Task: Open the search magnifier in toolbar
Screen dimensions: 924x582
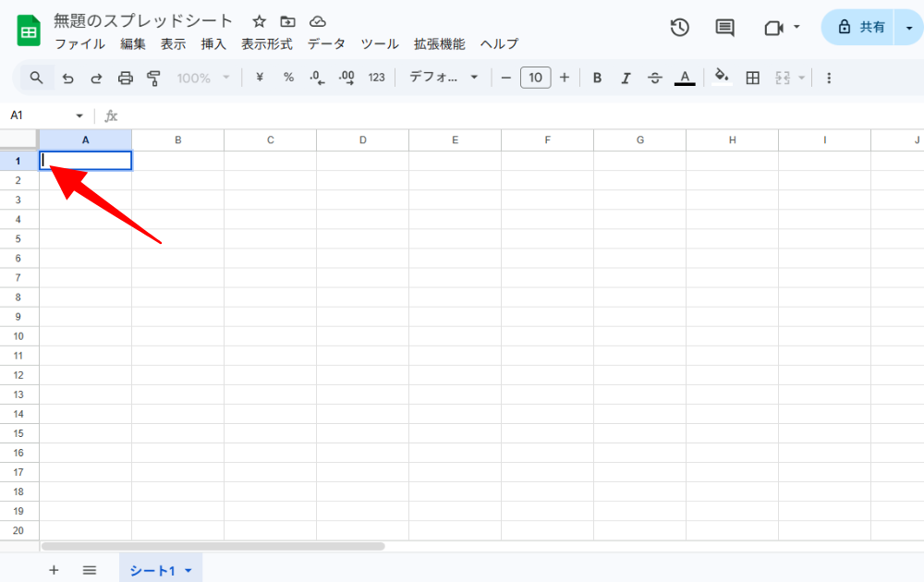Action: [36, 79]
